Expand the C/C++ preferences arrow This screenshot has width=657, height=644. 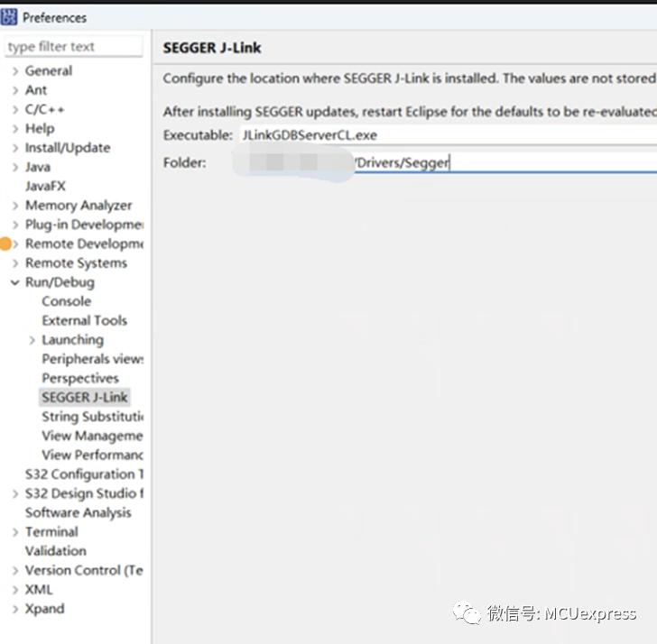15,110
